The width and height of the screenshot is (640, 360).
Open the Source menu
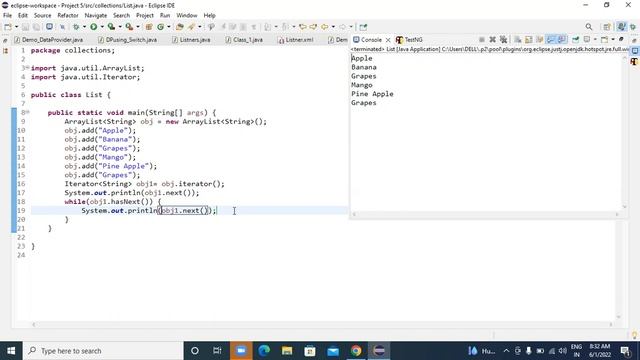(42, 16)
